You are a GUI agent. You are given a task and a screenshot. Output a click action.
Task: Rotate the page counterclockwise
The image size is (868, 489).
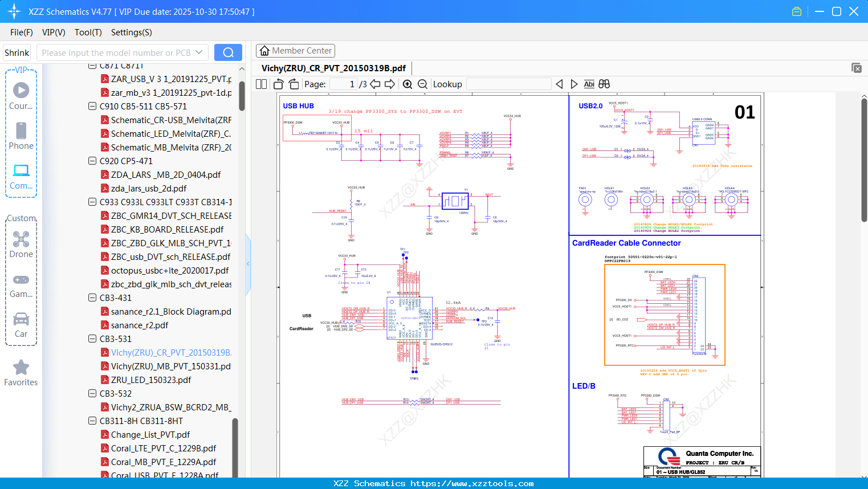tap(278, 84)
